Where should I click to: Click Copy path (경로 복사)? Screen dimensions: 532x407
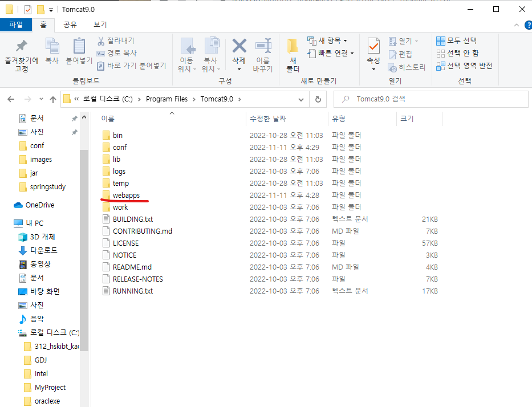pos(117,53)
